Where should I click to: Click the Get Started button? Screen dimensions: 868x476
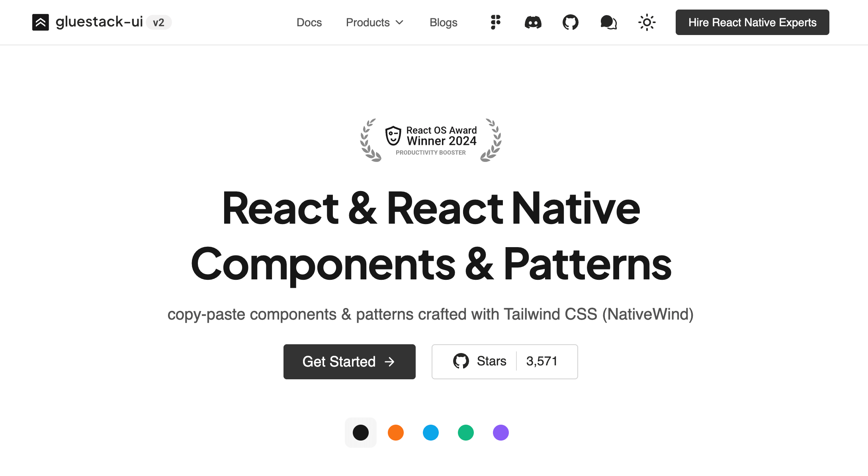[x=349, y=361]
